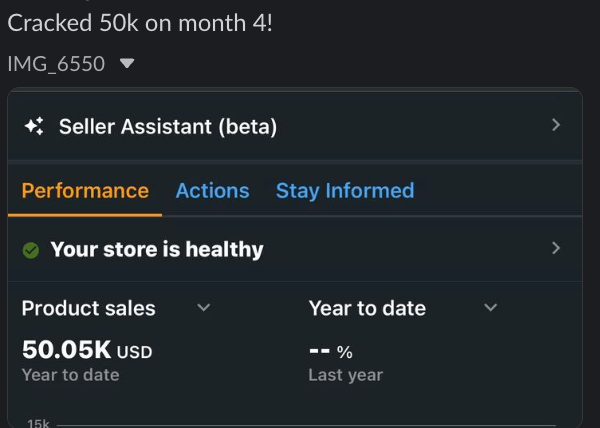Viewport: 600px width, 428px height.
Task: Switch to the Performance tab
Action: click(x=85, y=191)
